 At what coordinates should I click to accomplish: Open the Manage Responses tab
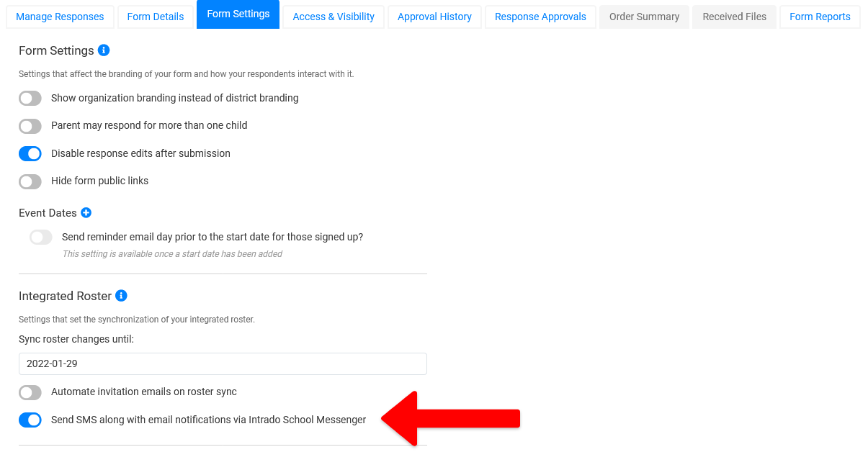60,17
